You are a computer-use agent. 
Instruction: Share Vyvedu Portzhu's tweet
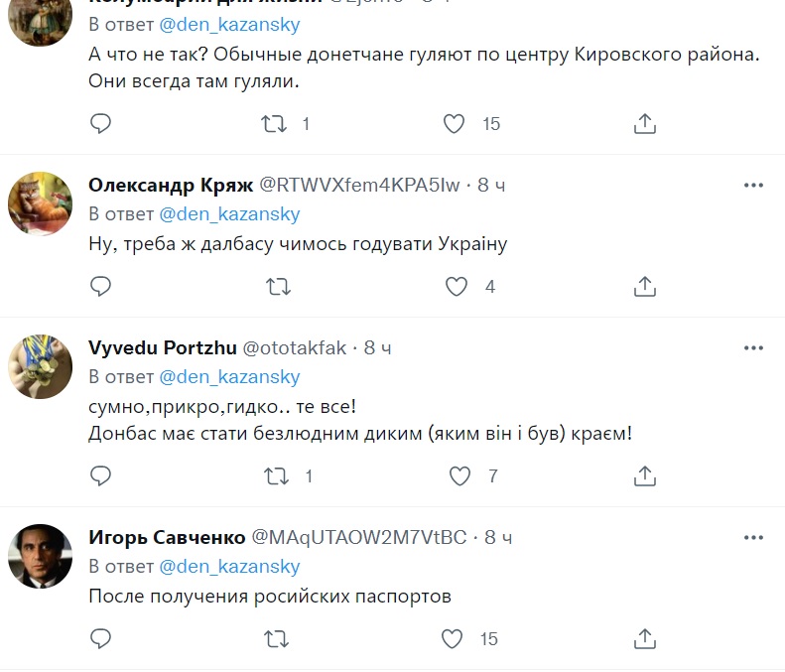(x=644, y=476)
